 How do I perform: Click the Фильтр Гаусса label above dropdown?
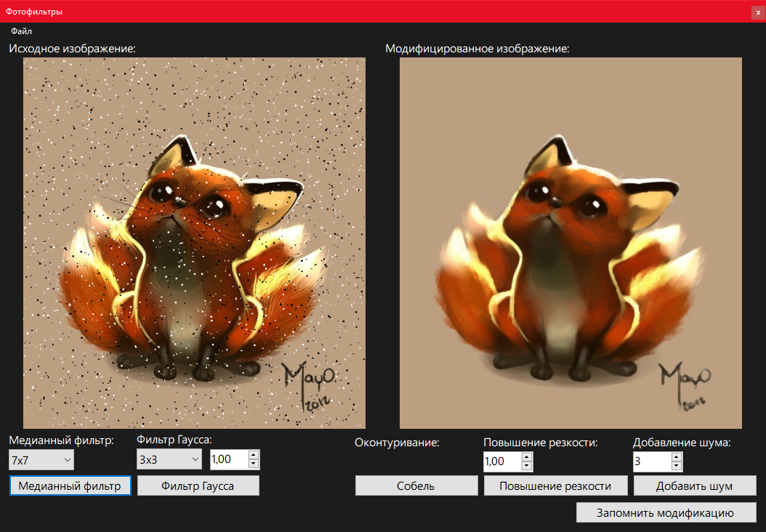tap(174, 440)
